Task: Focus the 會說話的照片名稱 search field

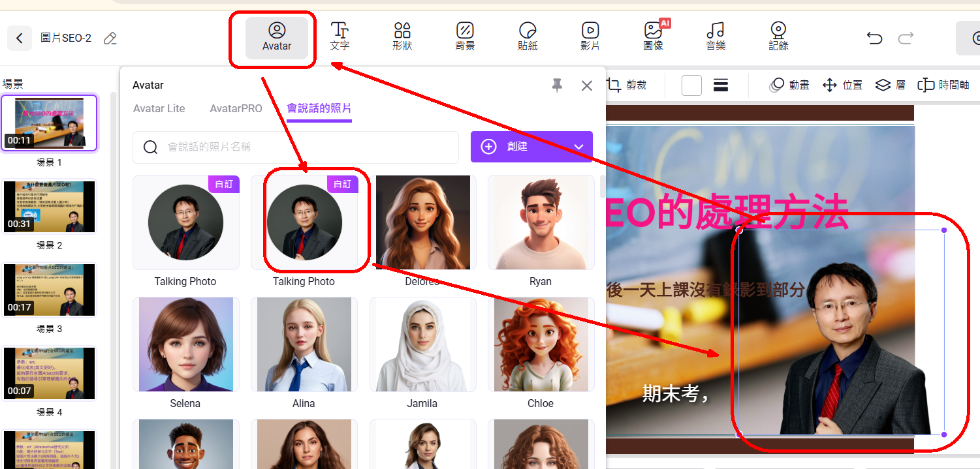Action: pos(296,147)
